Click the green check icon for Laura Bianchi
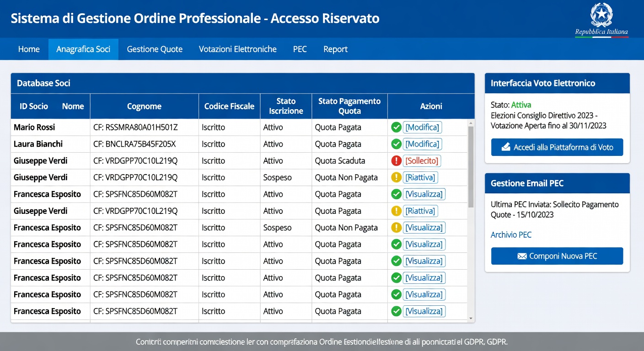 [x=396, y=144]
